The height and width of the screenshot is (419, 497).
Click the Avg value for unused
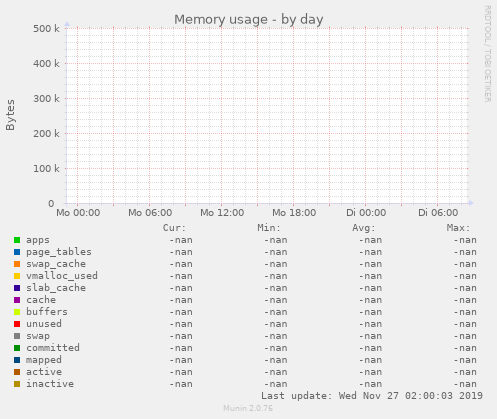(x=370, y=324)
